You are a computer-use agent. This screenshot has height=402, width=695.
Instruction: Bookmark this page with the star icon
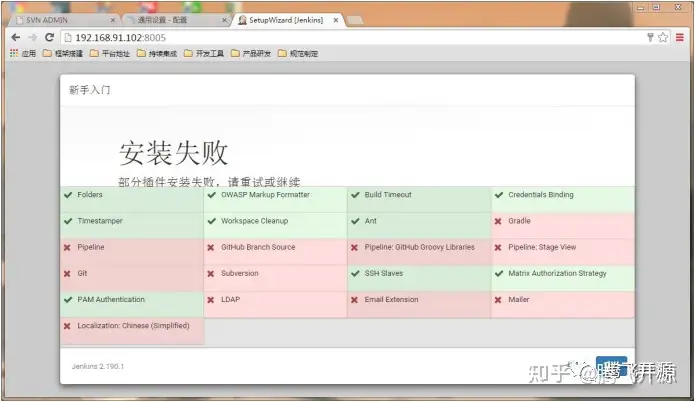[663, 37]
